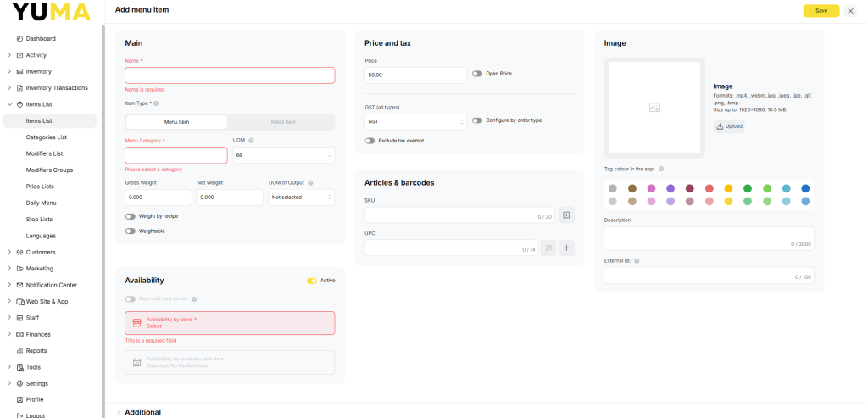The height and width of the screenshot is (418, 868).
Task: Click the Customers icon in sidebar
Action: 19,253
